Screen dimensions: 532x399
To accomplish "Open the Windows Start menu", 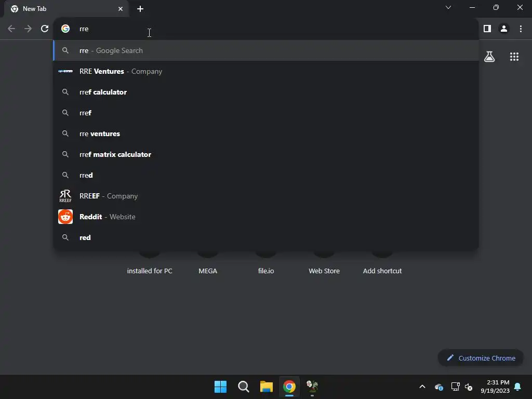I will pos(220,387).
